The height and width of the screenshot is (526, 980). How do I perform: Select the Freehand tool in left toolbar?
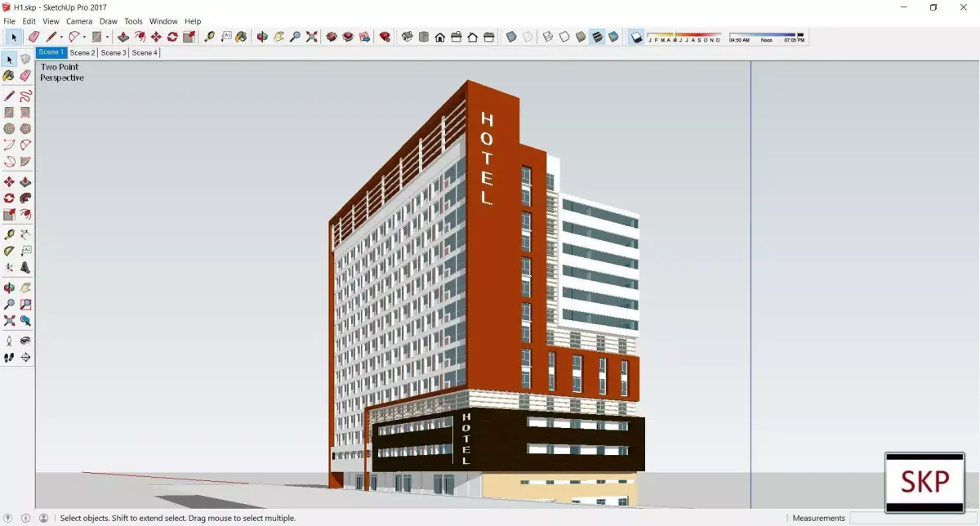pos(25,96)
